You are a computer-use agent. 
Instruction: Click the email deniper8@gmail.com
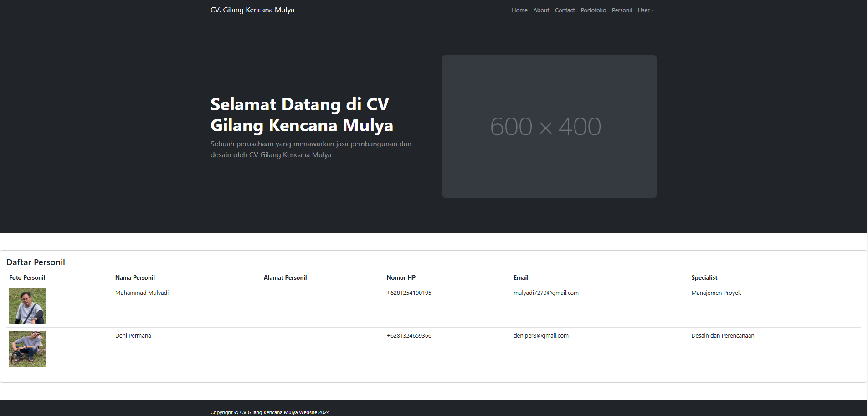pos(541,335)
